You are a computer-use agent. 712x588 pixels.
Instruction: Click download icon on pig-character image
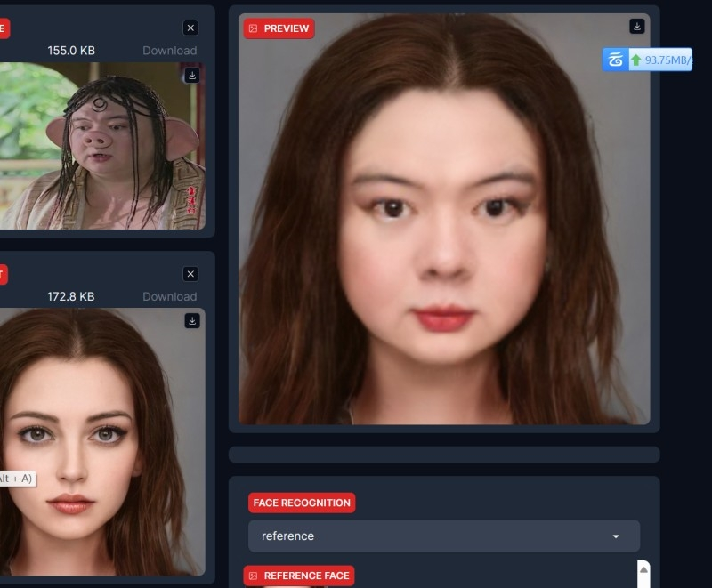(191, 76)
